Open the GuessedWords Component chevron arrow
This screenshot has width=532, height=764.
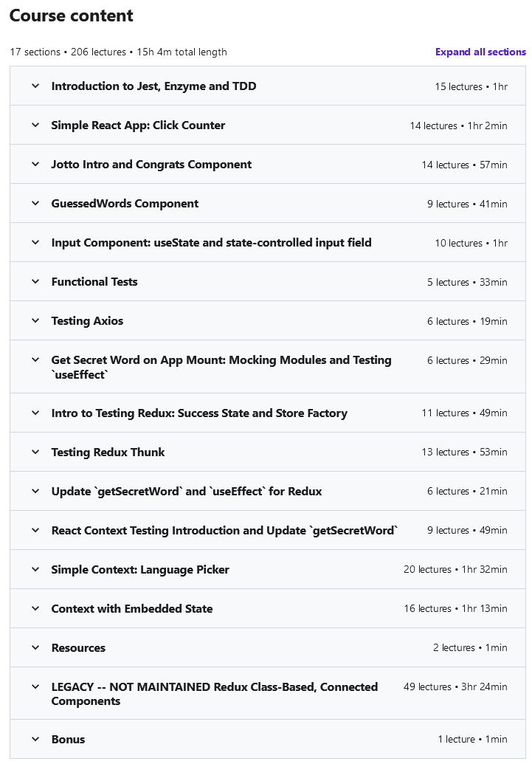tap(35, 204)
